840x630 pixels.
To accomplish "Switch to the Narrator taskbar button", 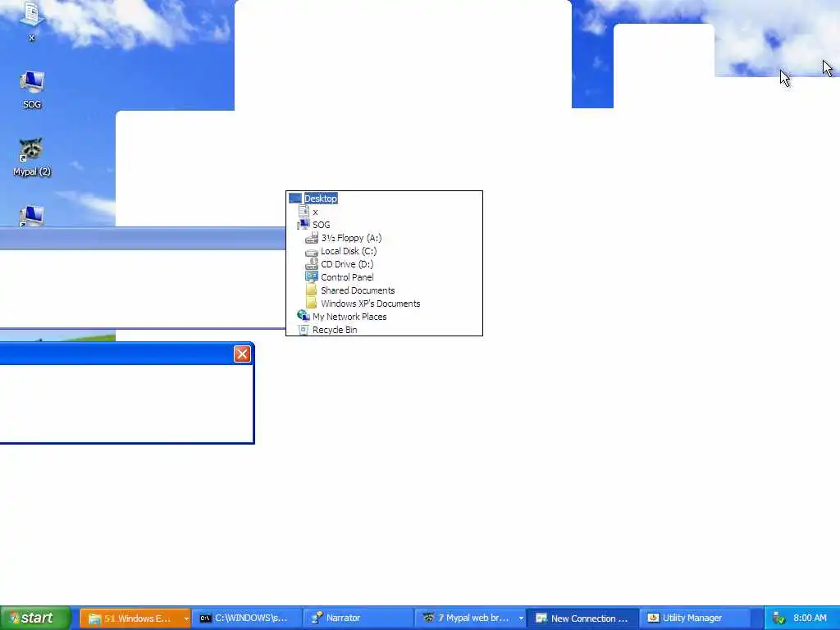I will [358, 619].
